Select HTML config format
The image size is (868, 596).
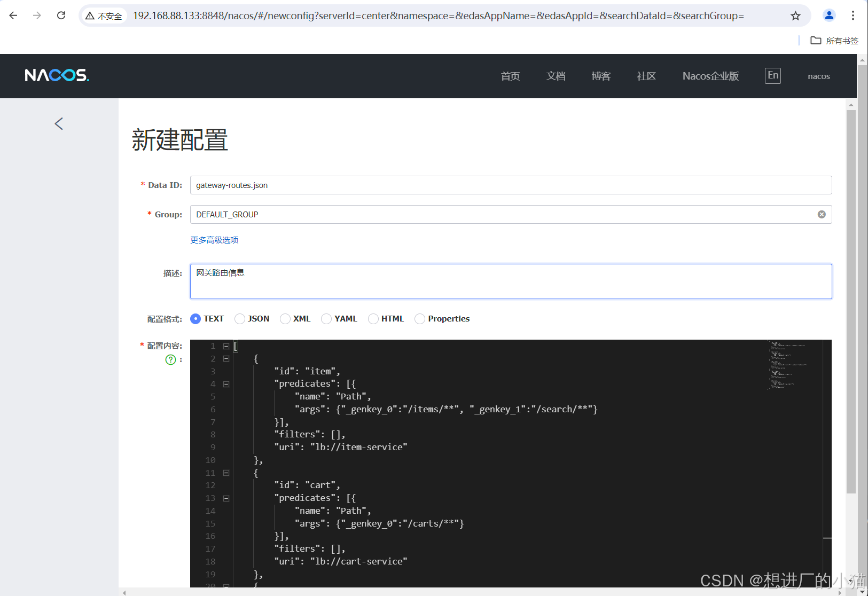[x=373, y=319]
